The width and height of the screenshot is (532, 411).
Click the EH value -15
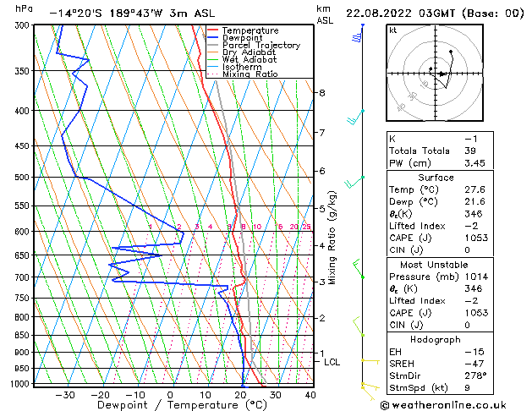point(474,352)
